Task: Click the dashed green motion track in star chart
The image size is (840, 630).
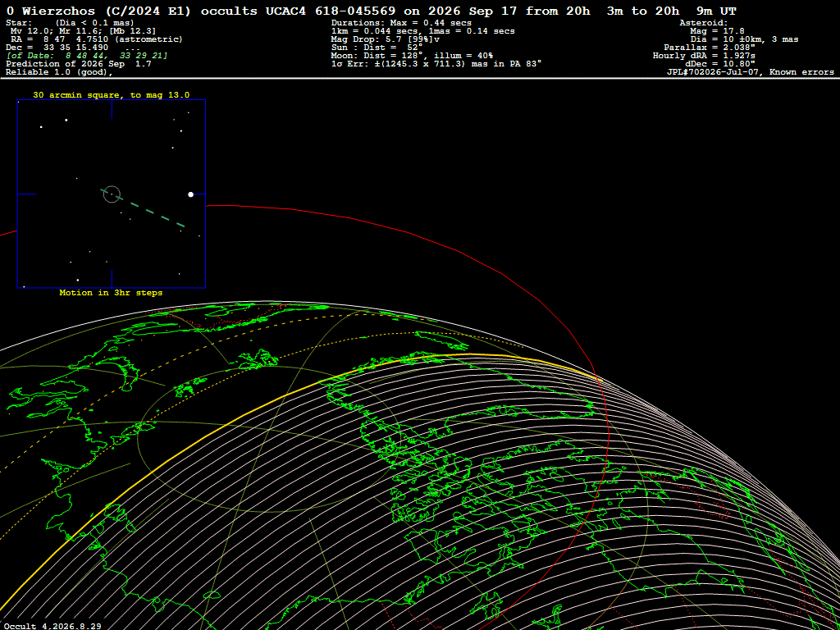Action: [143, 208]
